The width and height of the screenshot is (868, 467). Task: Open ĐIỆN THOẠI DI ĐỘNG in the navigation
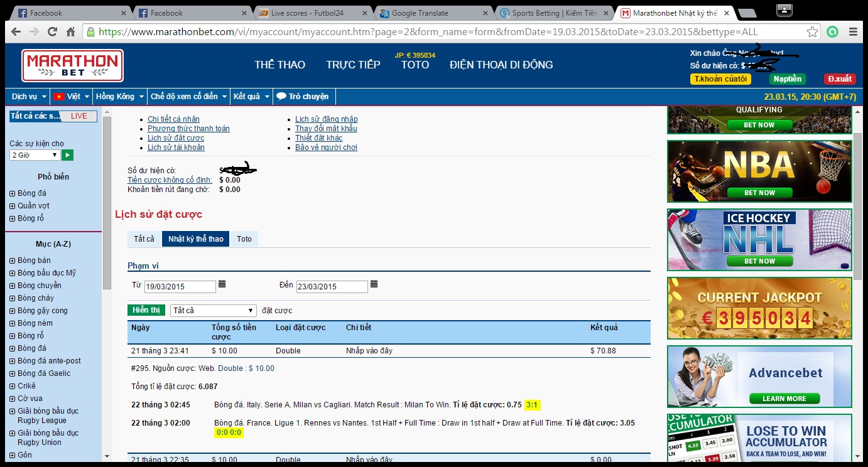pos(501,65)
